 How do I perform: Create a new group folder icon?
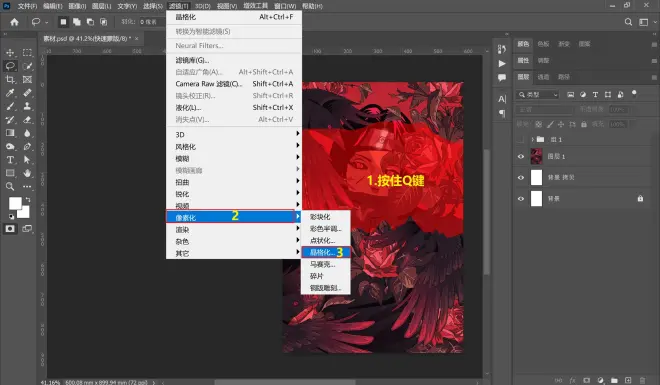click(x=614, y=380)
